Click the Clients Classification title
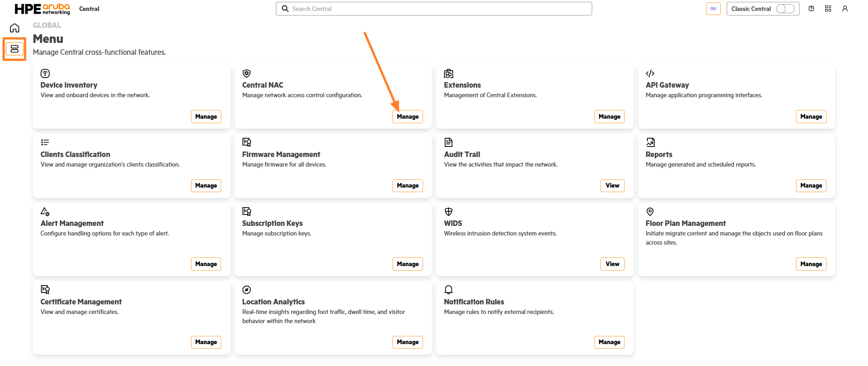Image resolution: width=868 pixels, height=366 pixels. 75,155
